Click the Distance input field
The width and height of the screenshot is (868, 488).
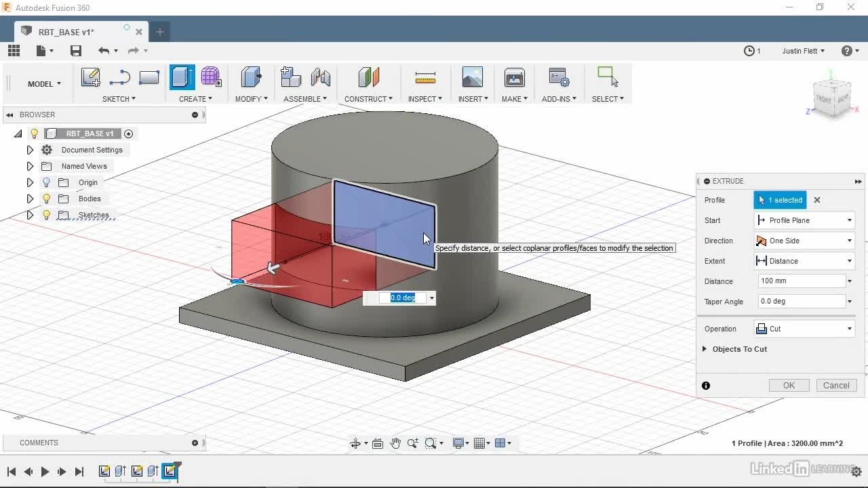coord(800,281)
